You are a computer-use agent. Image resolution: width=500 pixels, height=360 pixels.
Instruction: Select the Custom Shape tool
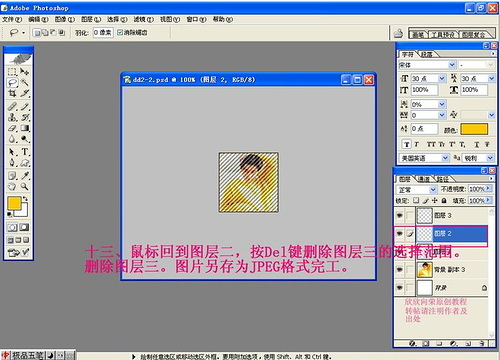pos(25,163)
